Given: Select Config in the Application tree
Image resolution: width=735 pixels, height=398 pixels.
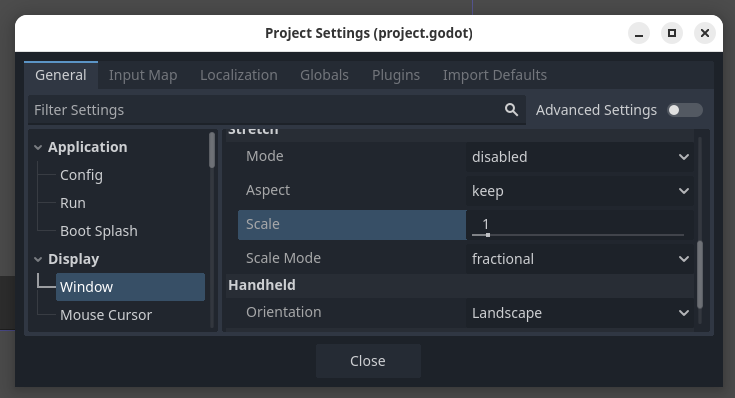Looking at the screenshot, I should (81, 175).
